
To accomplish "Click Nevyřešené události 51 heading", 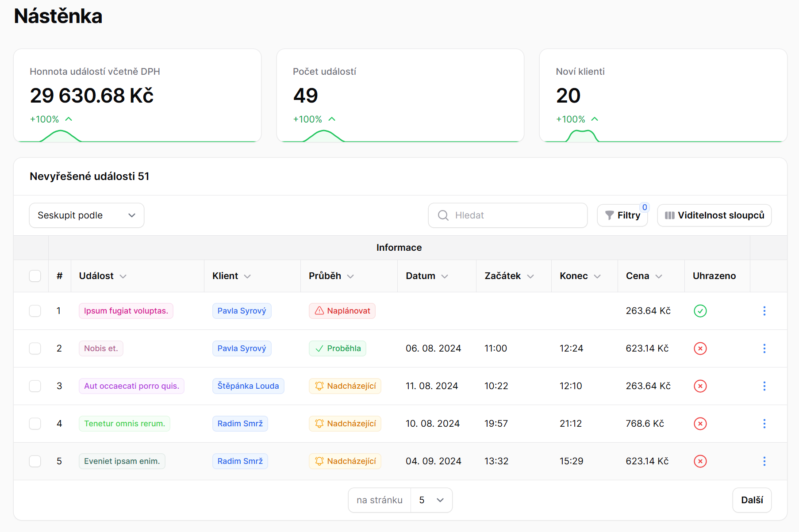I will click(89, 176).
